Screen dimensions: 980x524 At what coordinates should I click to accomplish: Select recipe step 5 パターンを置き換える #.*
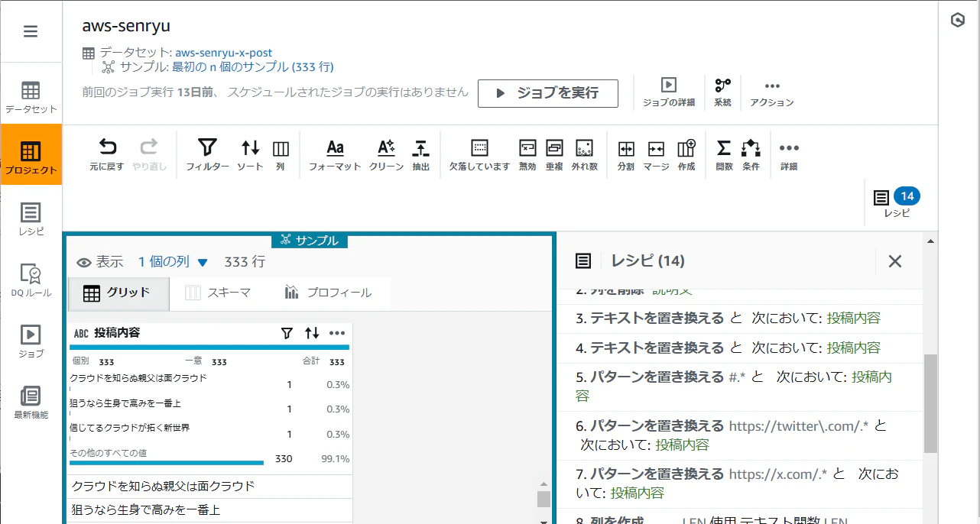click(x=739, y=387)
